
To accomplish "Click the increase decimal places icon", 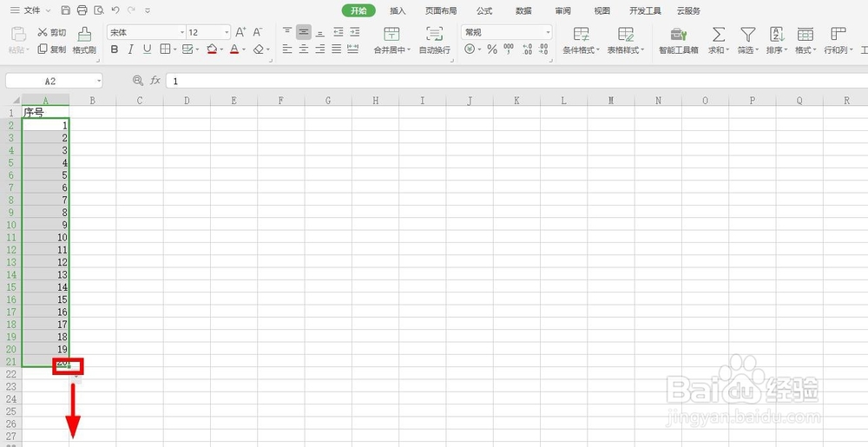I will pos(527,49).
